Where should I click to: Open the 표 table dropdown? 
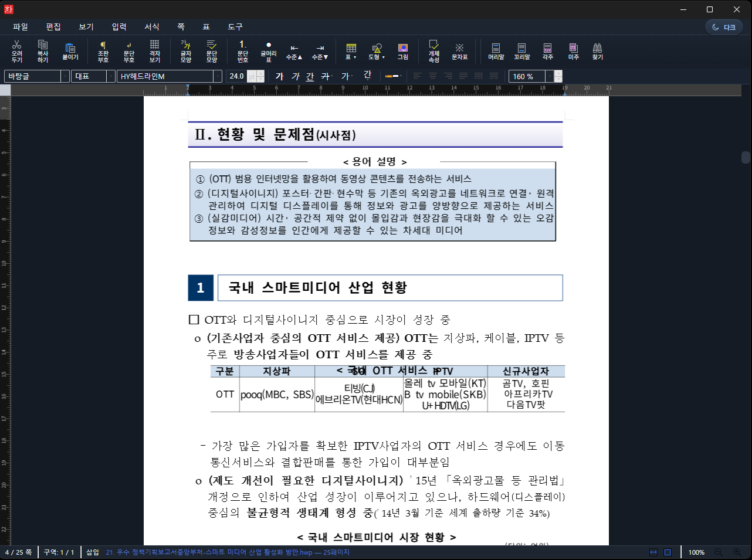(351, 51)
